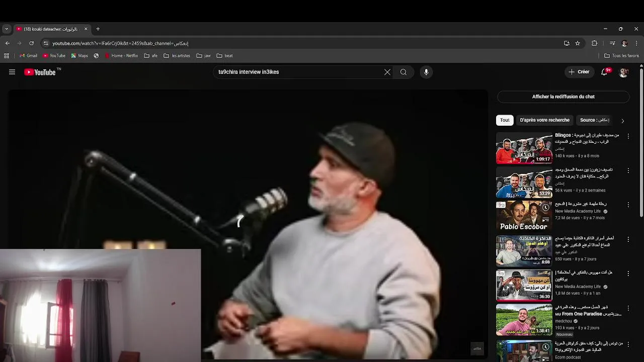The height and width of the screenshot is (362, 644).
Task: Open Blingos video thumbnail 1:09:17
Action: click(x=524, y=148)
